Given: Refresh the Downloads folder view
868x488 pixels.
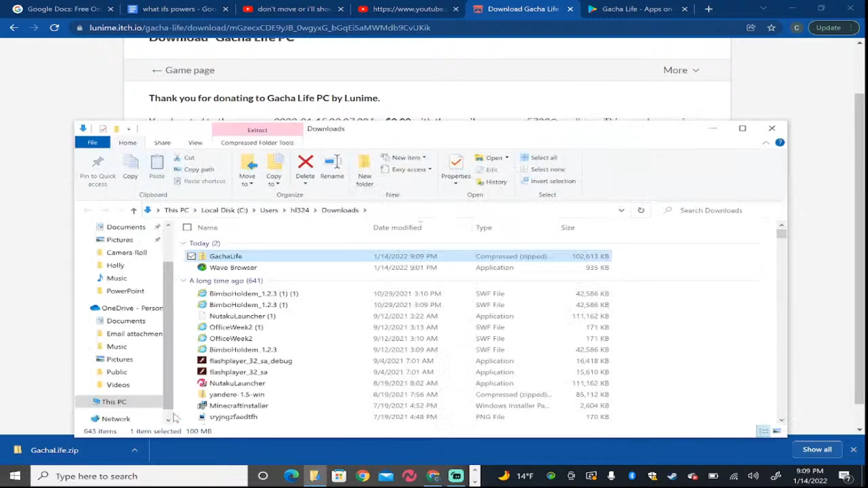Looking at the screenshot, I should [641, 210].
